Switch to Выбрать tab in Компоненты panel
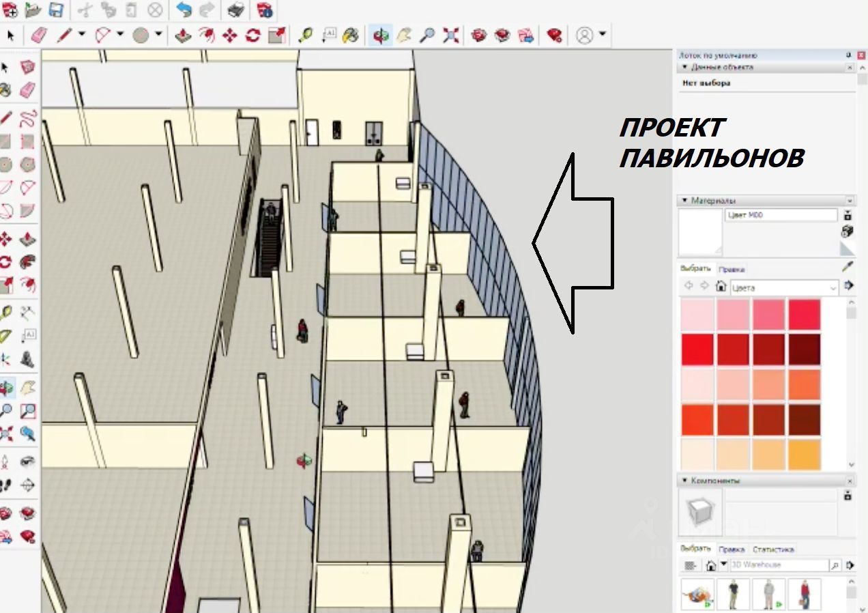 tap(695, 549)
